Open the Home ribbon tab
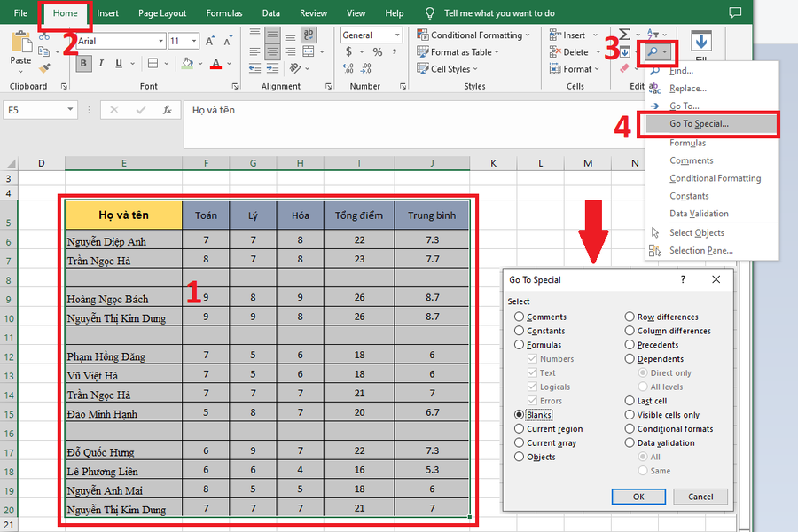 tap(65, 12)
